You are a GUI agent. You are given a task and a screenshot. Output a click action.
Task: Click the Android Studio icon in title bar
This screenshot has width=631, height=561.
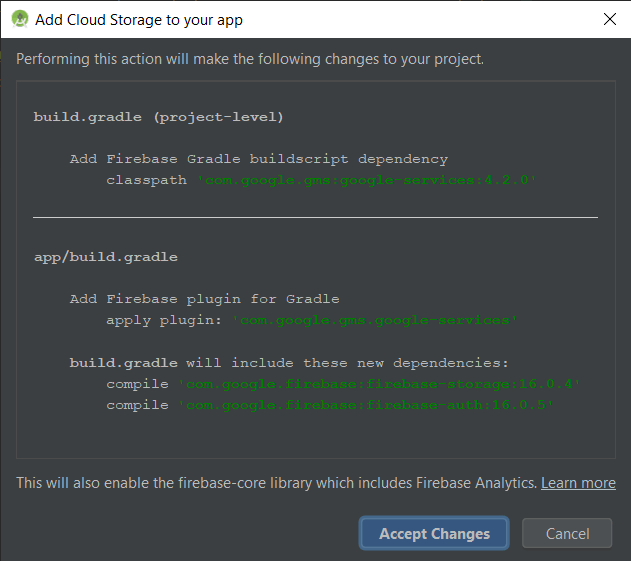click(19, 19)
